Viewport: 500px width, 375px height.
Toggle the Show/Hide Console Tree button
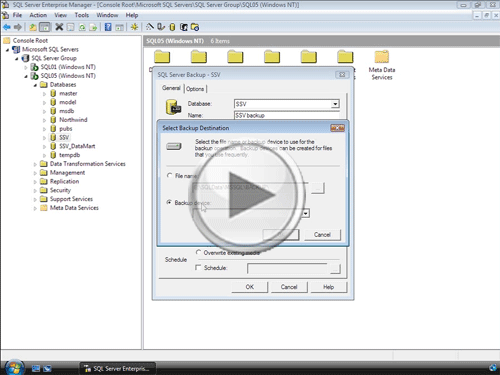(45, 27)
